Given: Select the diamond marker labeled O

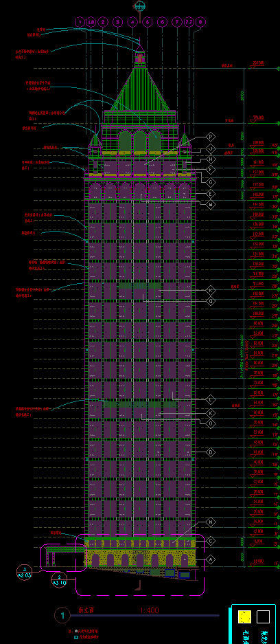Looking at the screenshot, I should [211, 423].
